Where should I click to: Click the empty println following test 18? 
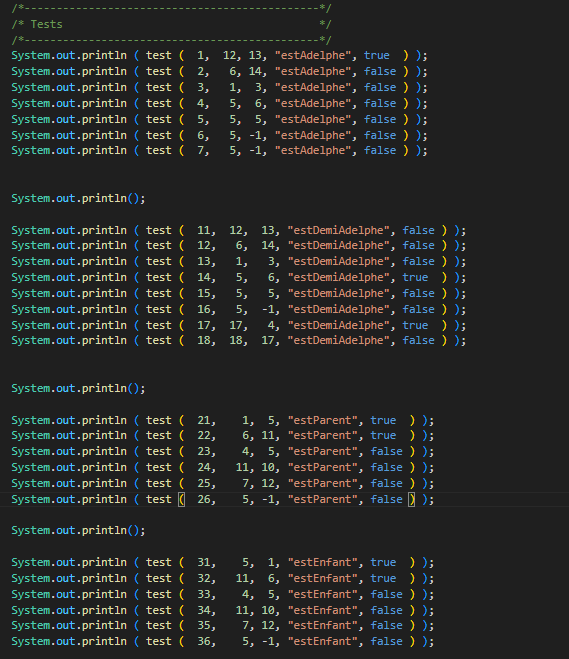(x=78, y=388)
